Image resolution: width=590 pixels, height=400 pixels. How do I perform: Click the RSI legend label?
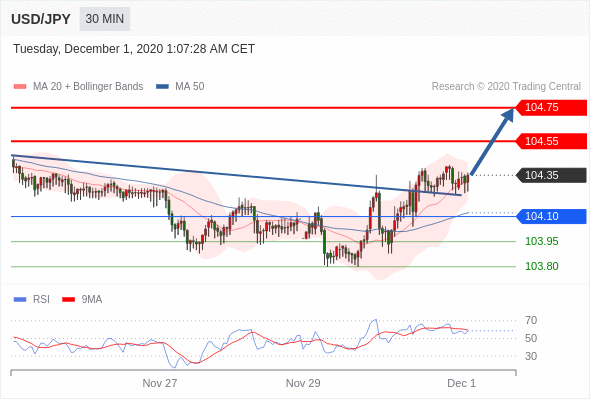click(x=41, y=300)
